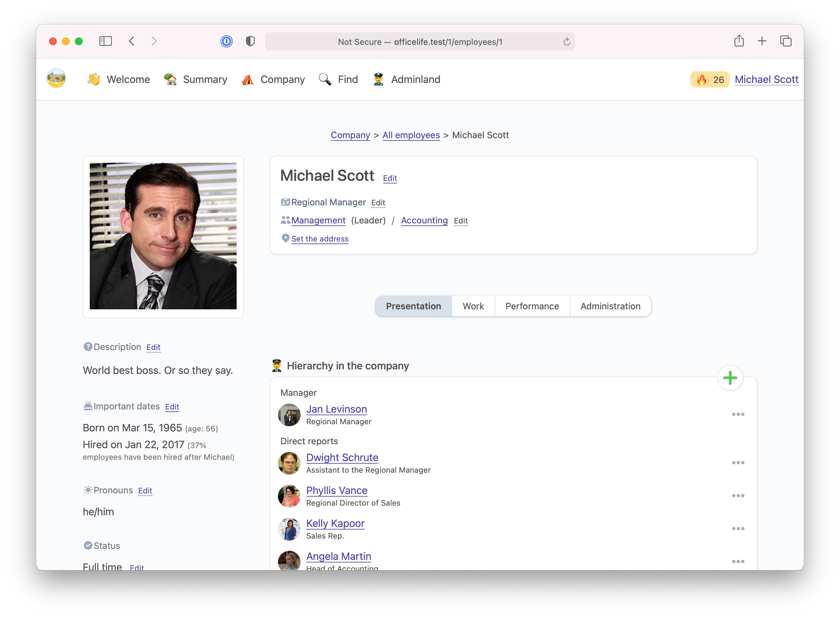Open the 1Password extension icon
840x618 pixels.
click(x=226, y=41)
